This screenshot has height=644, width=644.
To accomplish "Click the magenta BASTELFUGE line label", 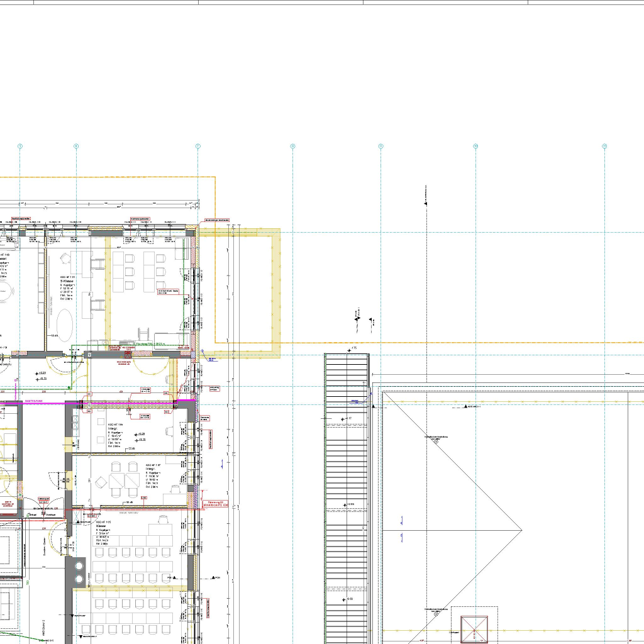I will (33, 401).
